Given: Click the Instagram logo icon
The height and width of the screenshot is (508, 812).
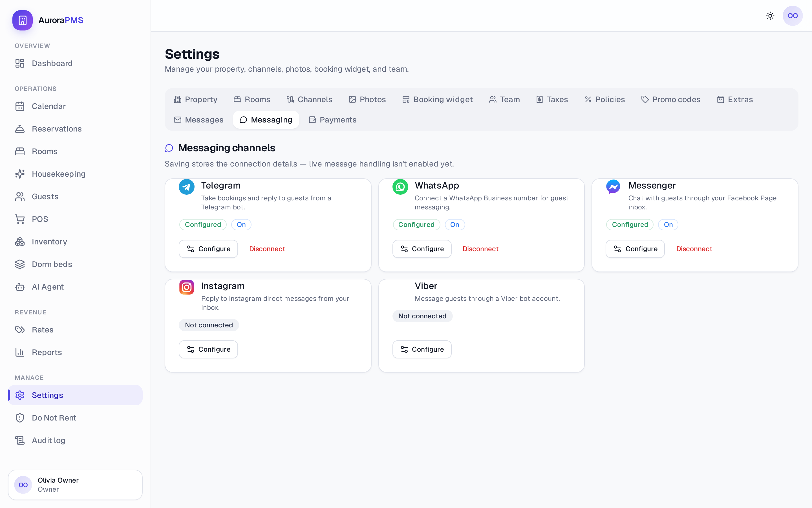Looking at the screenshot, I should (x=187, y=287).
